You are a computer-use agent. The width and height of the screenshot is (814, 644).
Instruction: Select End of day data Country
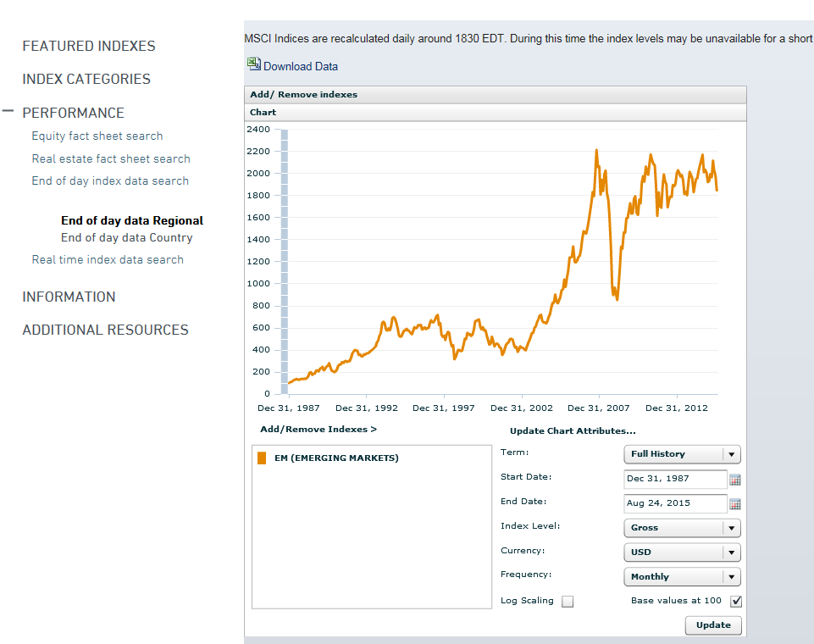pyautogui.click(x=127, y=238)
